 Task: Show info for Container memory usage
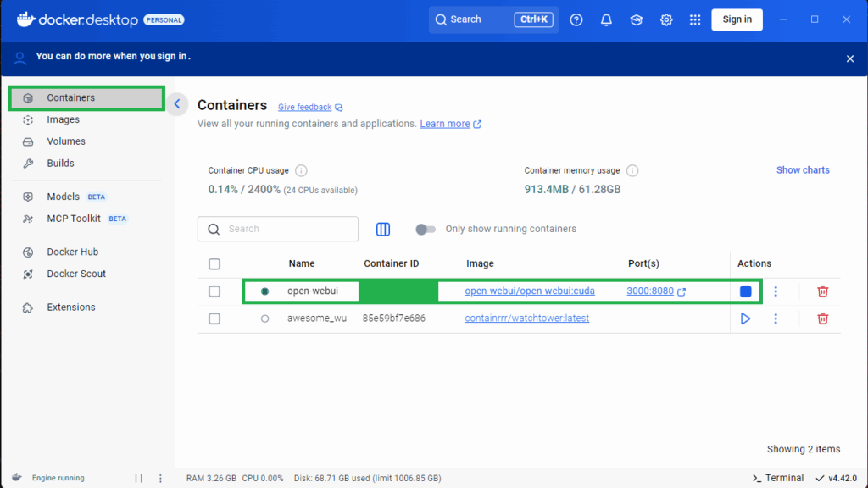(632, 170)
